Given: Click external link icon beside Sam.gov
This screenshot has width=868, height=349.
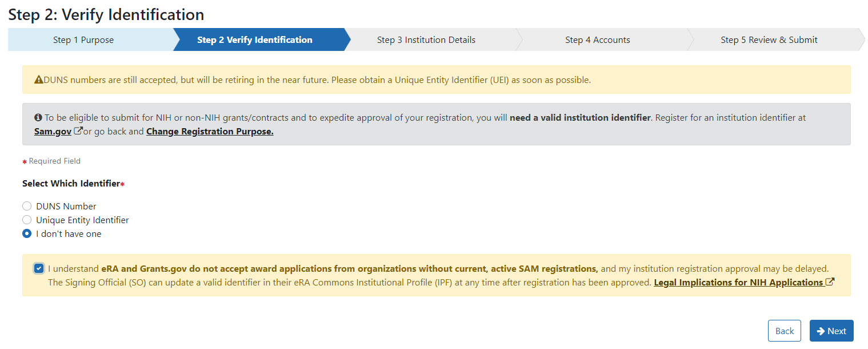Looking at the screenshot, I should 78,132.
